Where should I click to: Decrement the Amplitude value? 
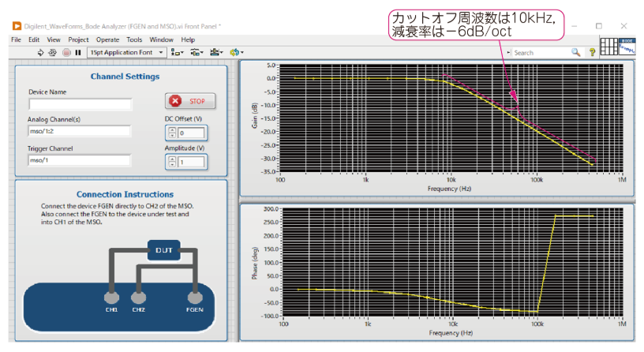coord(171,165)
